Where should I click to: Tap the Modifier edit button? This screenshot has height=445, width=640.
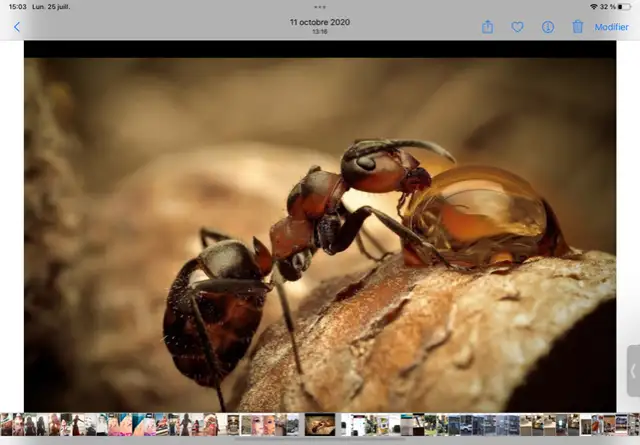pos(611,27)
